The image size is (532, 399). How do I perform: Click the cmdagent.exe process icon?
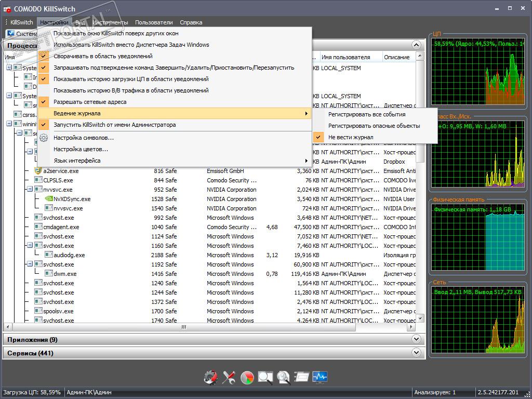(x=38, y=227)
